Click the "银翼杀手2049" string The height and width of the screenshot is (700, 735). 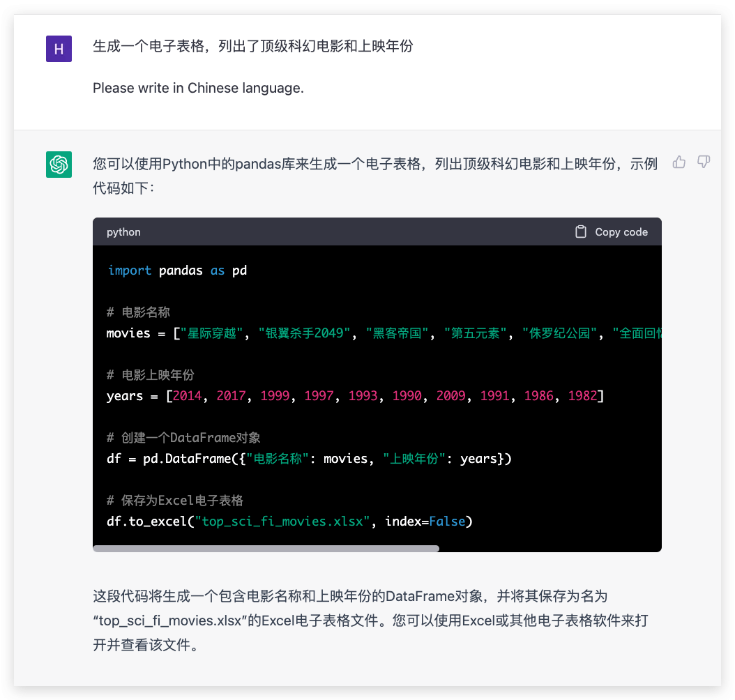[305, 333]
